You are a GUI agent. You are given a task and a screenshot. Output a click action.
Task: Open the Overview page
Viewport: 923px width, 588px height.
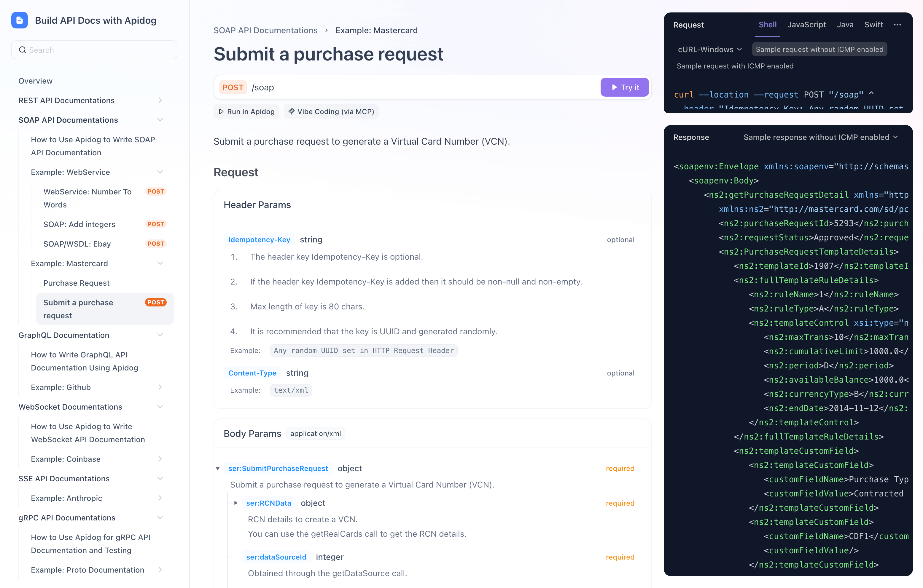pyautogui.click(x=36, y=81)
